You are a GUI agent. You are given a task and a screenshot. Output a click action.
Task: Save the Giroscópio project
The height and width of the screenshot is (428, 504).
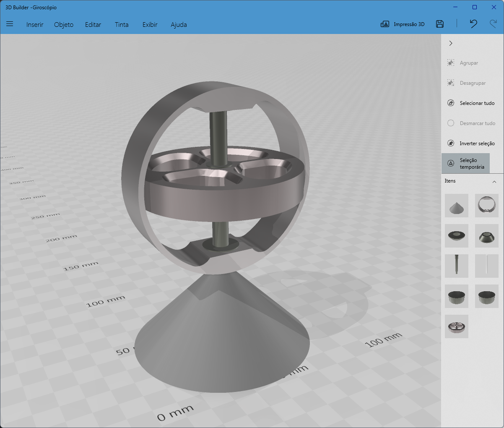[x=439, y=24]
